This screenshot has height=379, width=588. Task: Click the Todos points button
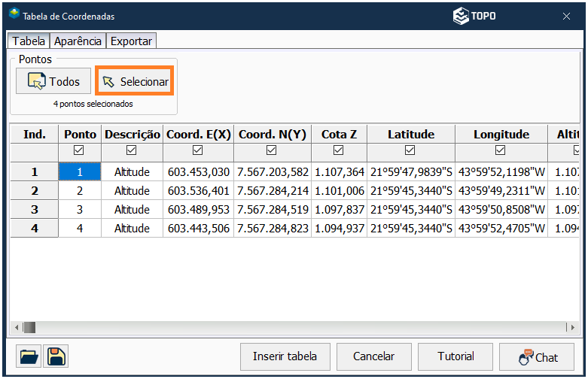(x=53, y=81)
